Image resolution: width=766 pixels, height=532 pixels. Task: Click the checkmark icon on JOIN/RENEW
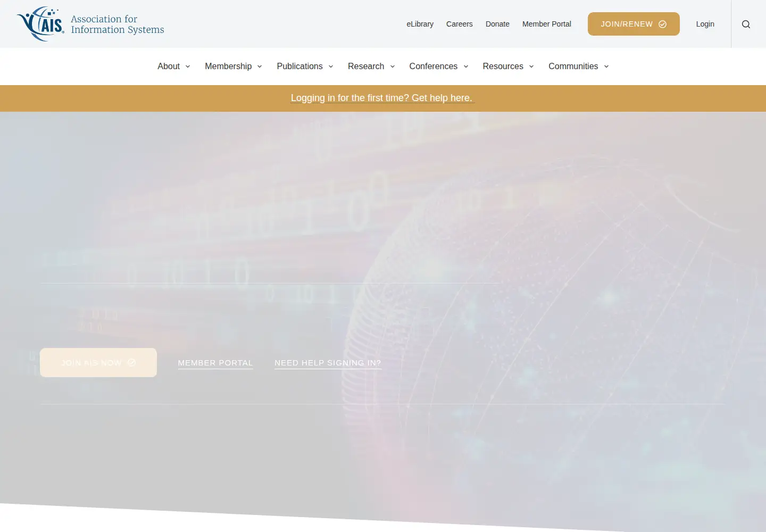[x=662, y=24]
